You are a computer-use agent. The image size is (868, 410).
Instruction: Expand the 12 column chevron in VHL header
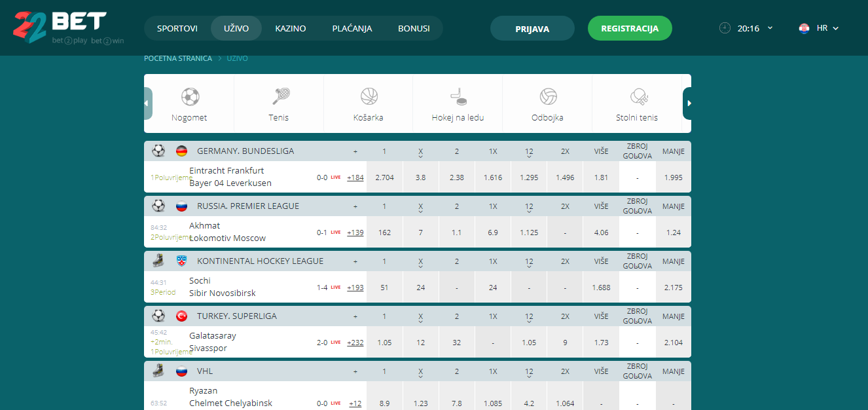[529, 378]
